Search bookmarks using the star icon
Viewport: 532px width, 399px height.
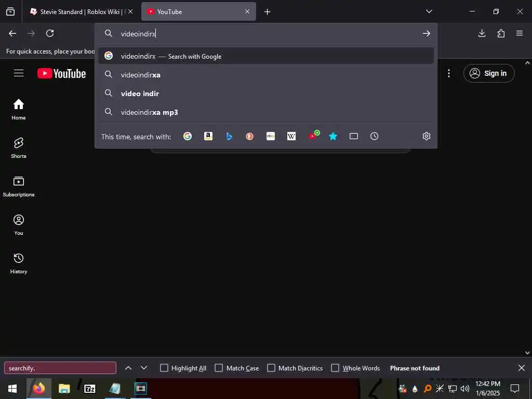point(333,137)
